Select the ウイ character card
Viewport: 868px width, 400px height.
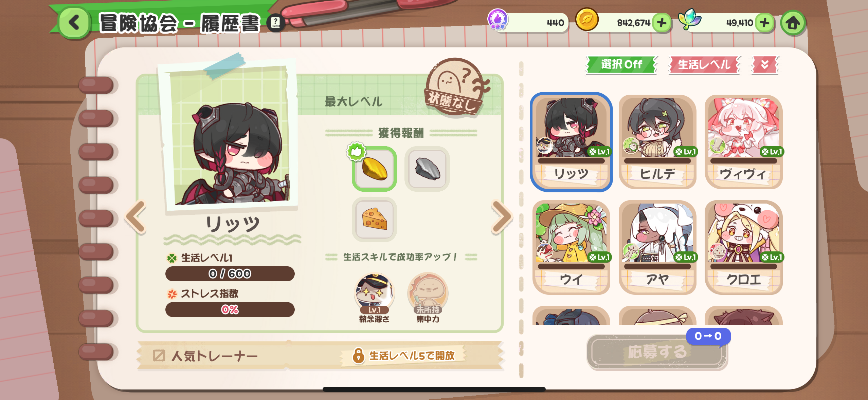point(571,247)
